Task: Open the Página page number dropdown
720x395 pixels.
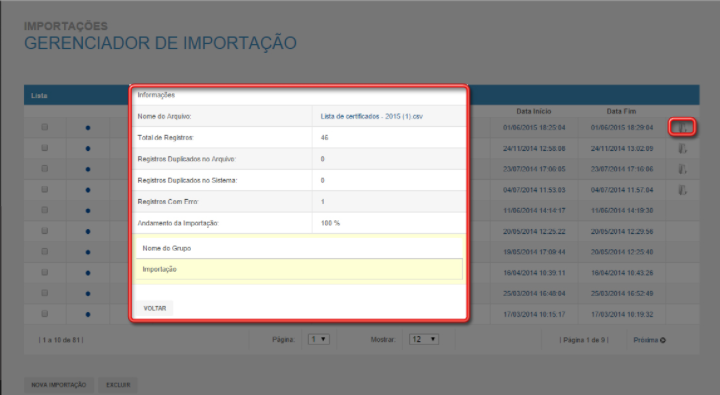Action: tap(318, 339)
